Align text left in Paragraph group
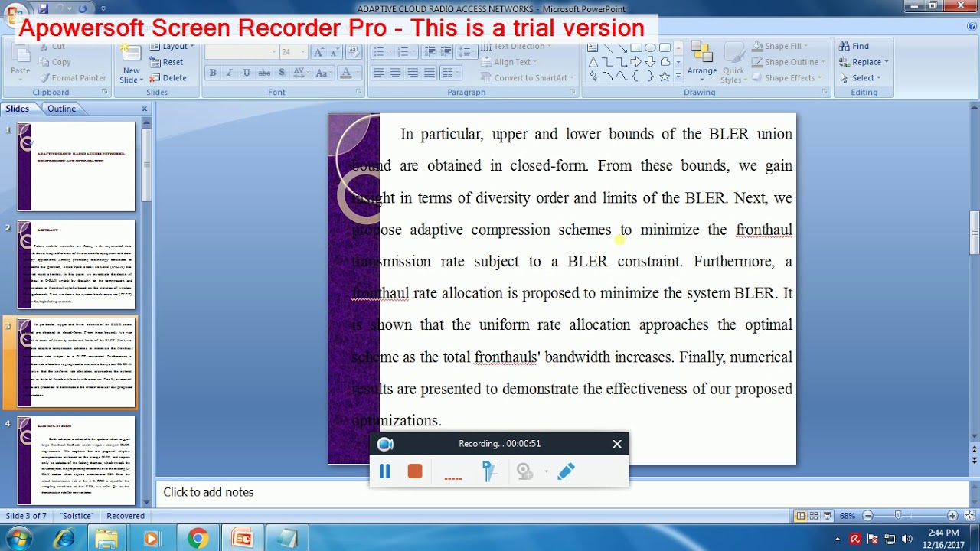The image size is (980, 551). click(379, 73)
